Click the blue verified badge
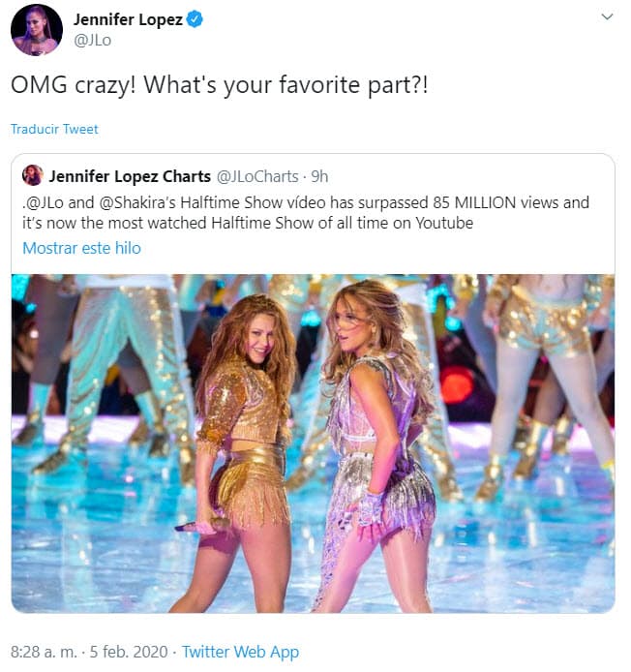This screenshot has width=631, height=672. coord(195,20)
